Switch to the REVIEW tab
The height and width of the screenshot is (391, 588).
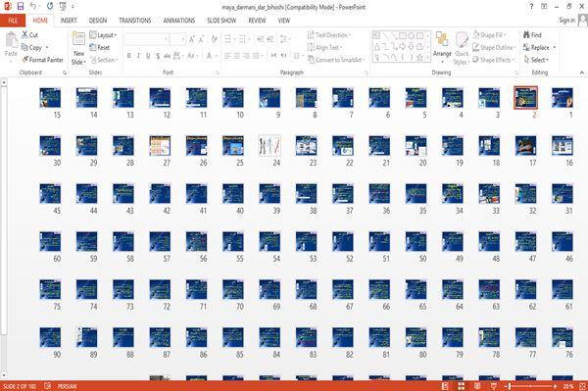coord(257,21)
